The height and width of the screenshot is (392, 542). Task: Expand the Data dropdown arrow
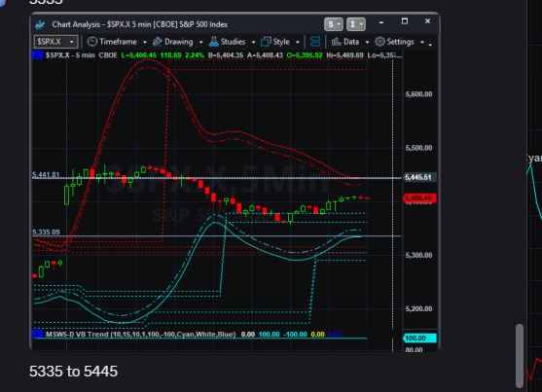[367, 42]
